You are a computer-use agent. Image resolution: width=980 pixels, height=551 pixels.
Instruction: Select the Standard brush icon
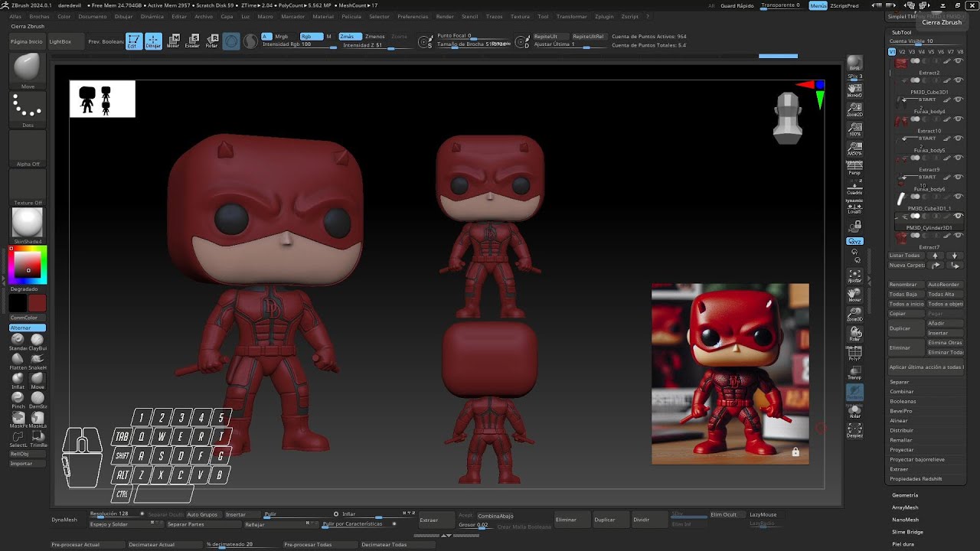[17, 341]
